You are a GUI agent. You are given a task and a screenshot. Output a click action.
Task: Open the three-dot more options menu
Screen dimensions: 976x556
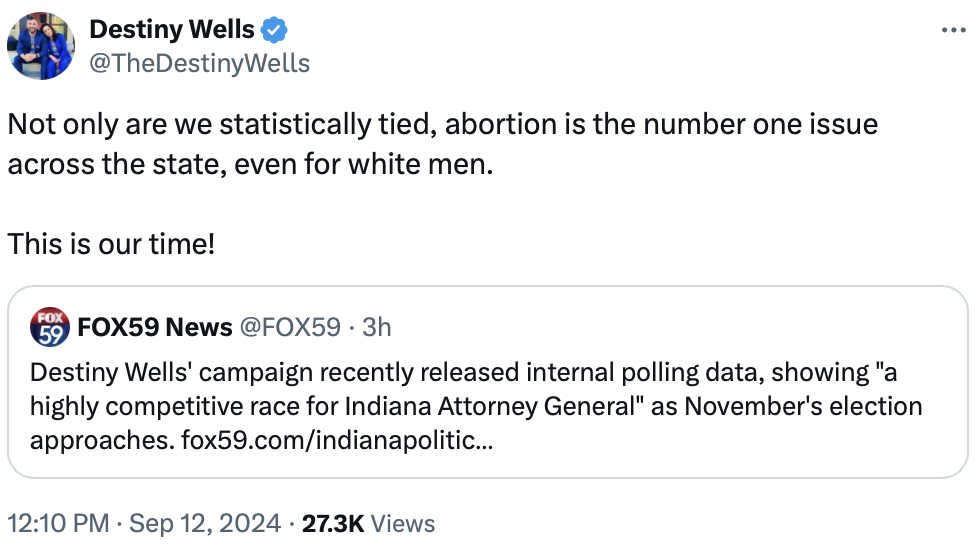953,30
